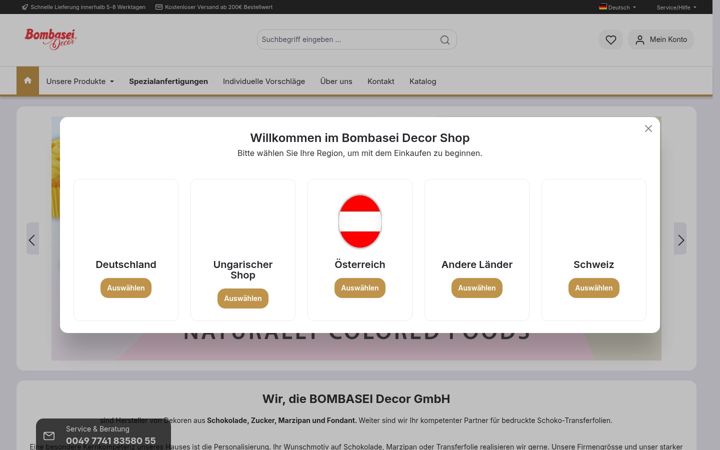Click the person icon in Mein Konto

(640, 40)
